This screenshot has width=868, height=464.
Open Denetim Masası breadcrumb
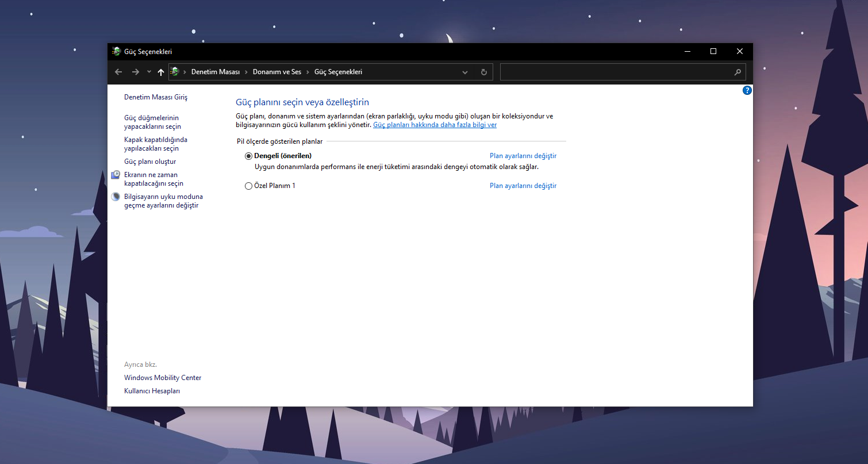[216, 72]
